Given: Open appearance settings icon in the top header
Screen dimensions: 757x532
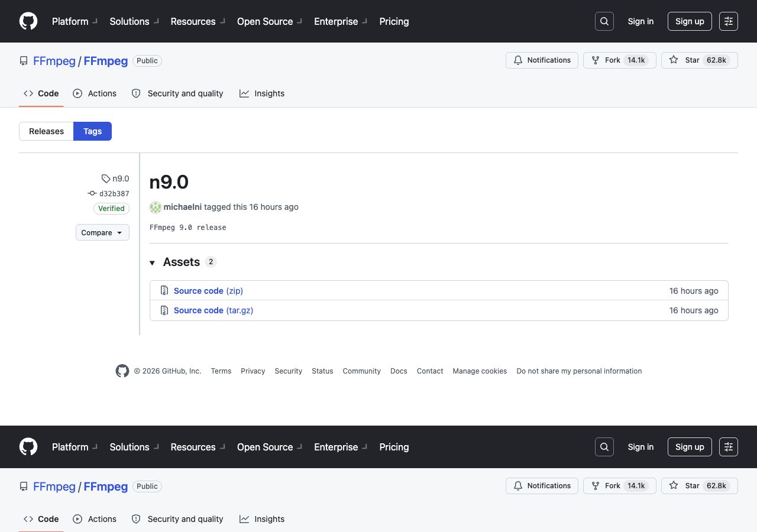Looking at the screenshot, I should (729, 21).
